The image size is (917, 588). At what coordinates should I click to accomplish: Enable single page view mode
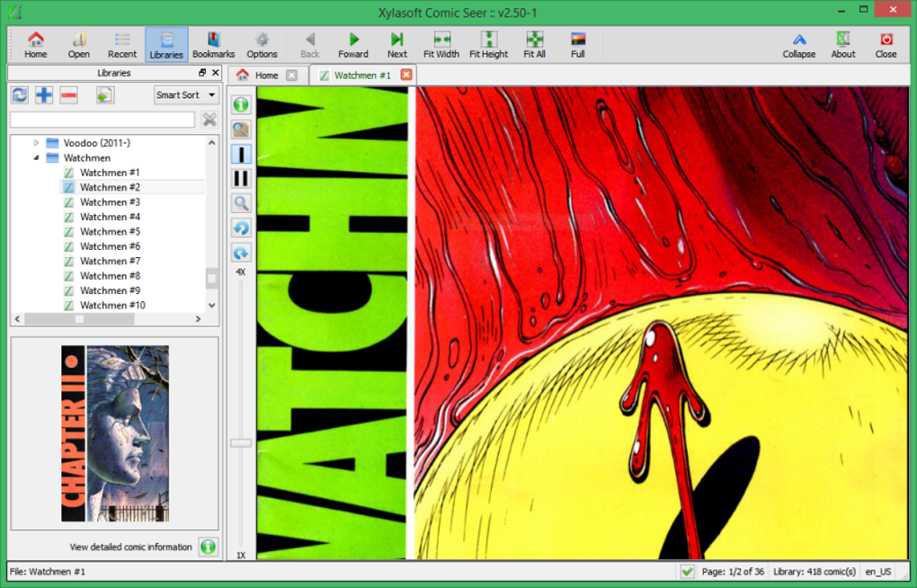pyautogui.click(x=241, y=155)
